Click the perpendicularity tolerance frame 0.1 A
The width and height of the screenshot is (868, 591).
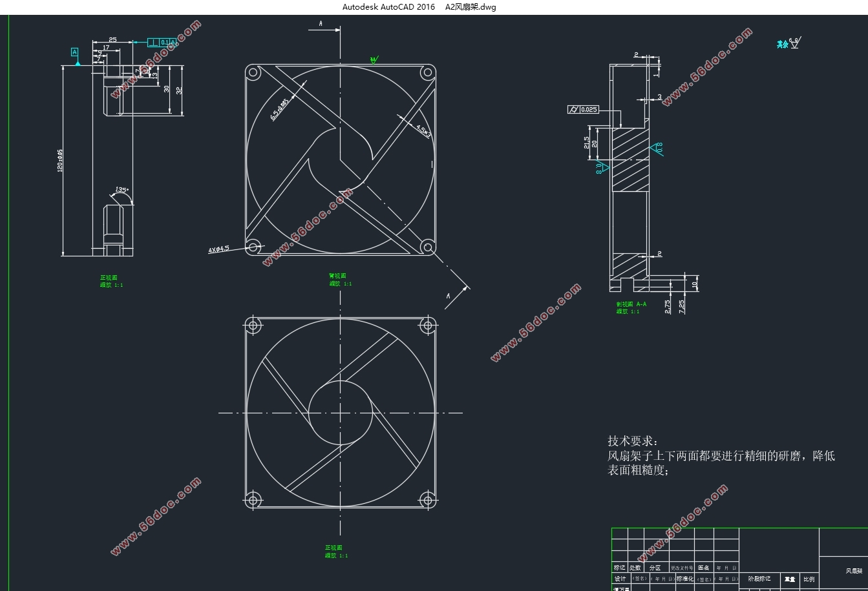tap(162, 43)
